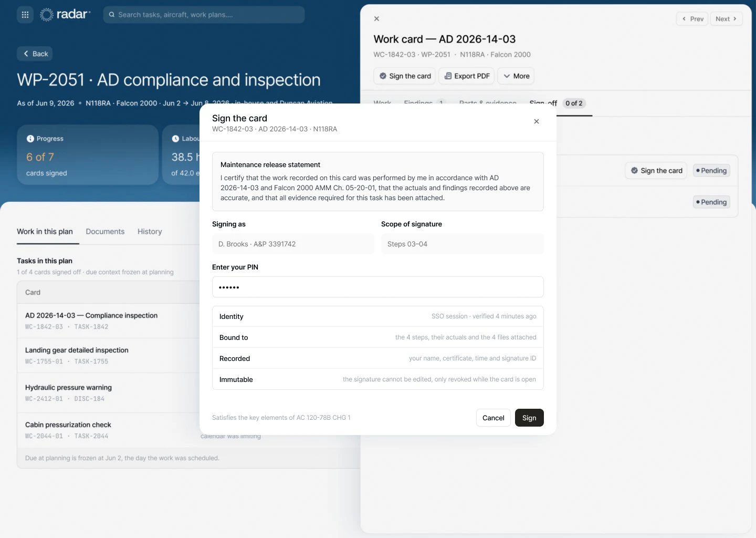Export the work card as PDF
This screenshot has height=538, width=756.
tap(467, 76)
